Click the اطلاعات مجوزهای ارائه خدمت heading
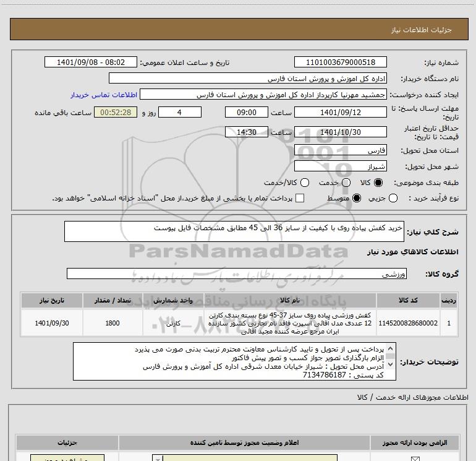Viewport: 476px width, 461px height. (413, 397)
